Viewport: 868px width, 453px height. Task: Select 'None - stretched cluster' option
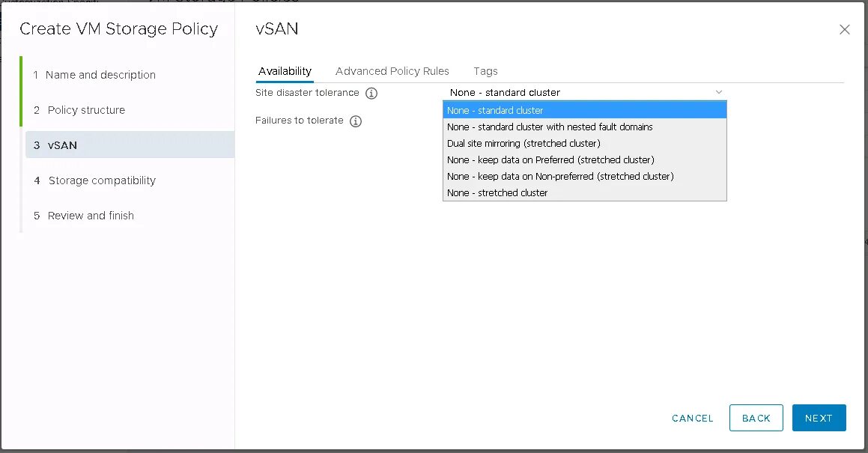pyautogui.click(x=585, y=192)
